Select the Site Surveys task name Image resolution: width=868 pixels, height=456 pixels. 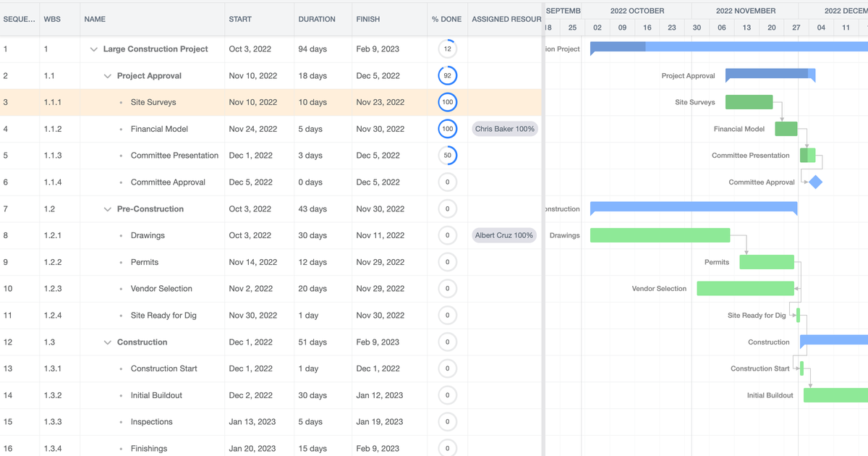coord(153,102)
